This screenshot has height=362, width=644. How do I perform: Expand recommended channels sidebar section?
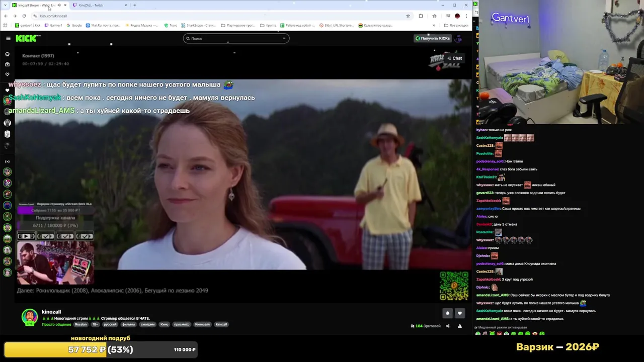(7, 161)
